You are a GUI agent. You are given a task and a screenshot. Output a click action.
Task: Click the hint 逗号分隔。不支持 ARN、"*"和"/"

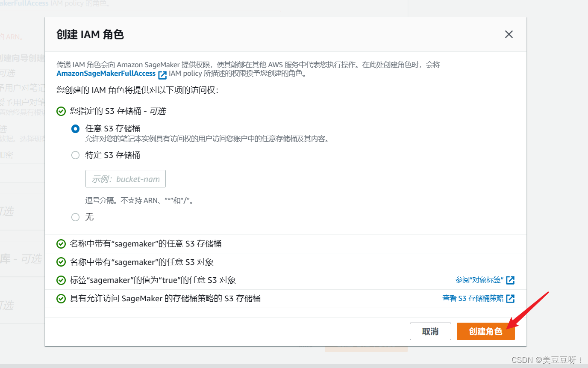pyautogui.click(x=140, y=200)
